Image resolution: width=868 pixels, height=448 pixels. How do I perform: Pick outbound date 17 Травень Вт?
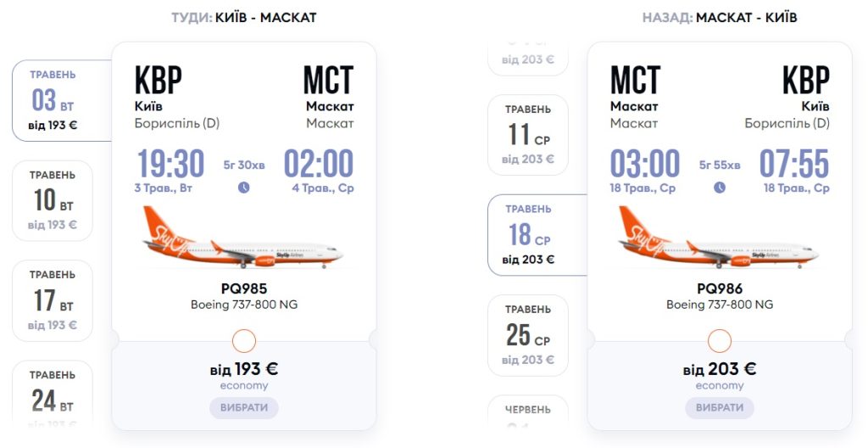(53, 300)
